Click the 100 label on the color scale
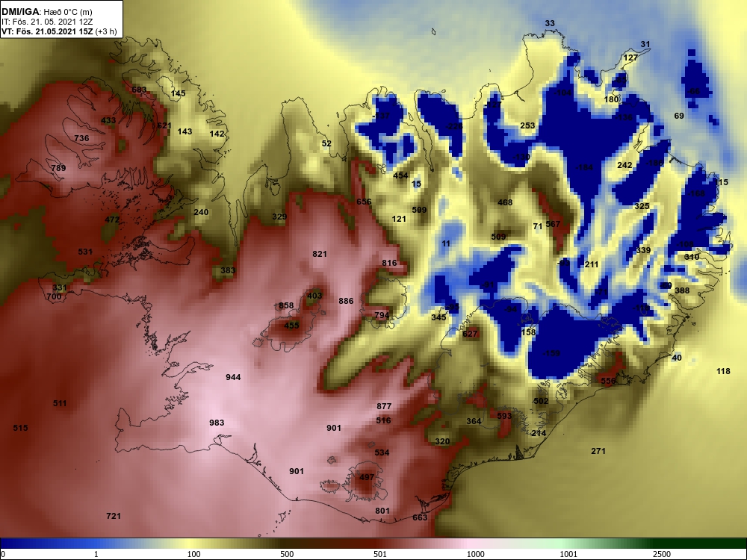This screenshot has height=560, width=747. click(194, 554)
